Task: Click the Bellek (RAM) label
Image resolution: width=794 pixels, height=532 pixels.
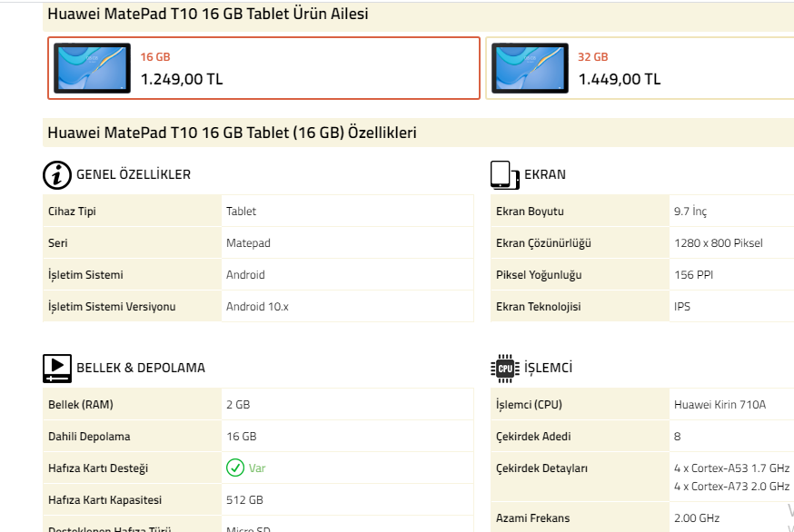Action: (81, 404)
